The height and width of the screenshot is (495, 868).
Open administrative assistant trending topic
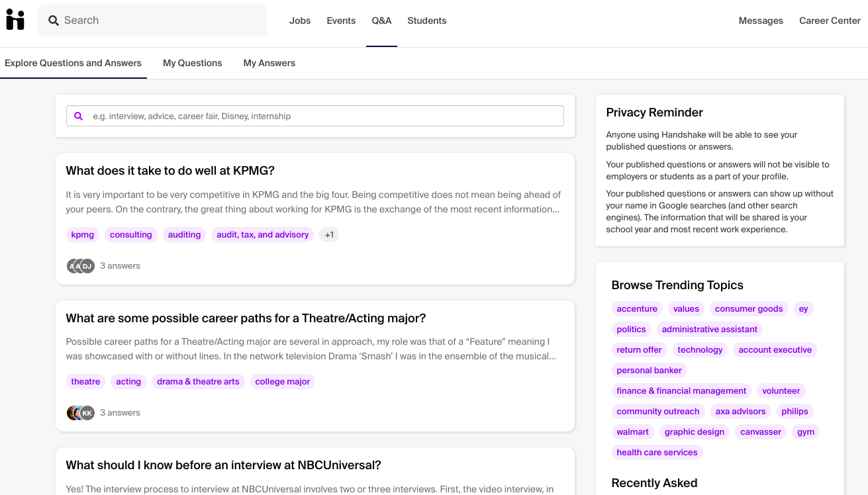coord(710,329)
